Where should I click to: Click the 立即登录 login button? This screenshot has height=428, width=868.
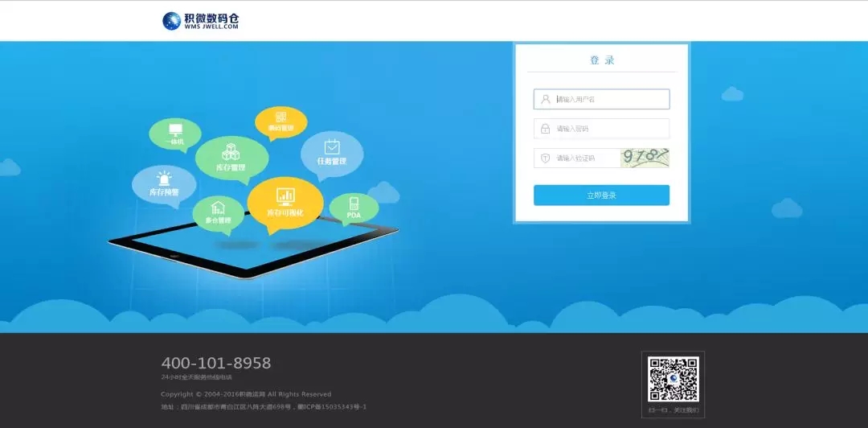click(601, 195)
